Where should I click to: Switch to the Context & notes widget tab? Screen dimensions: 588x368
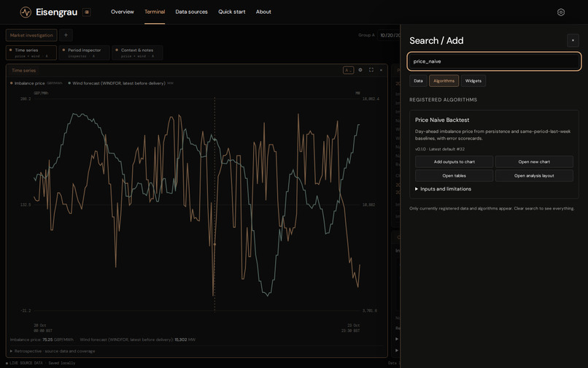pos(137,53)
